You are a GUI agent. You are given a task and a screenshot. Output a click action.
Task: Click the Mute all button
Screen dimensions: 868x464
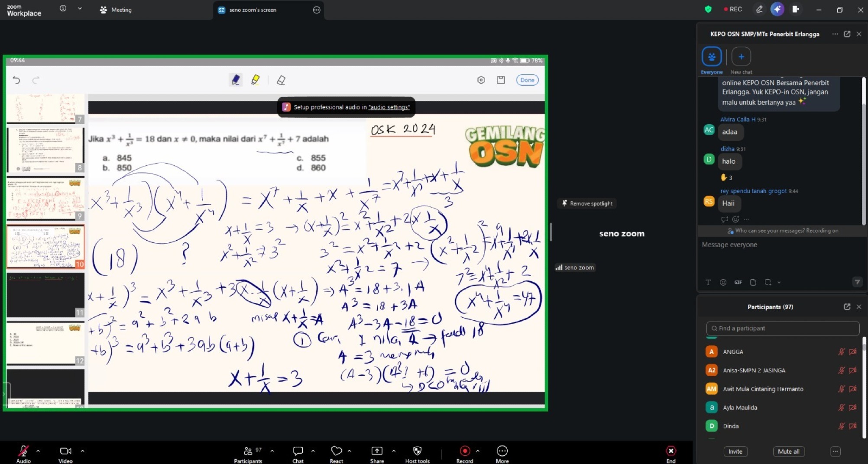(789, 451)
